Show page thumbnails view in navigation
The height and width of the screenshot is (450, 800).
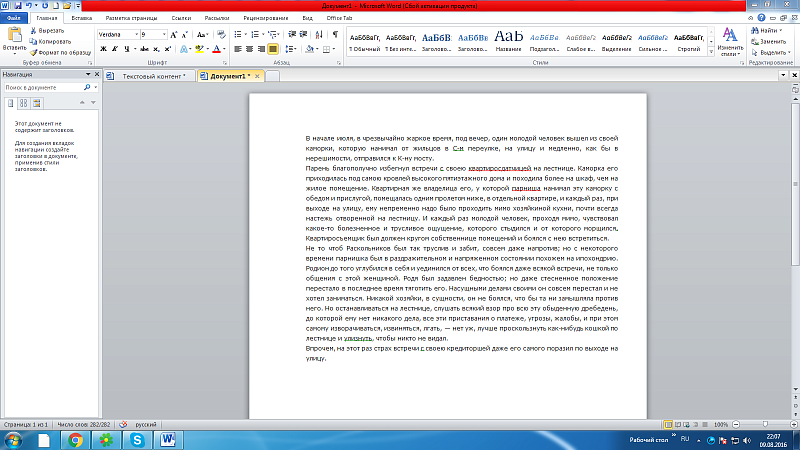(x=23, y=103)
